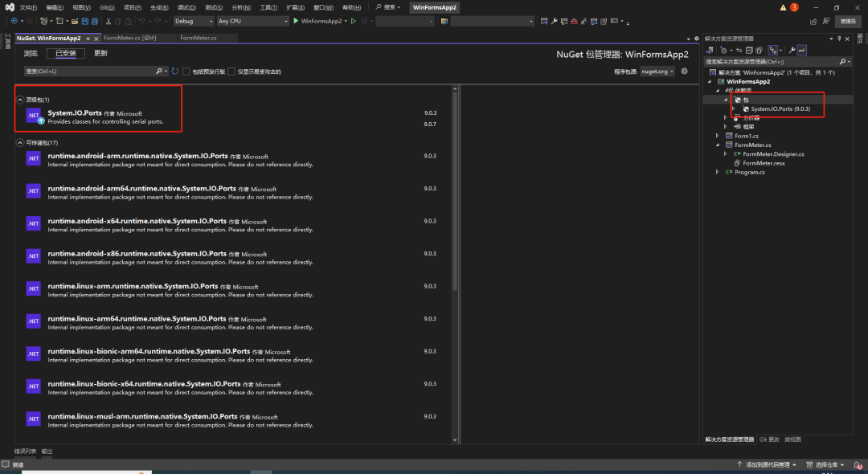Image resolution: width=868 pixels, height=474 pixels.
Task: Refresh the NuGet package list
Action: (x=174, y=72)
